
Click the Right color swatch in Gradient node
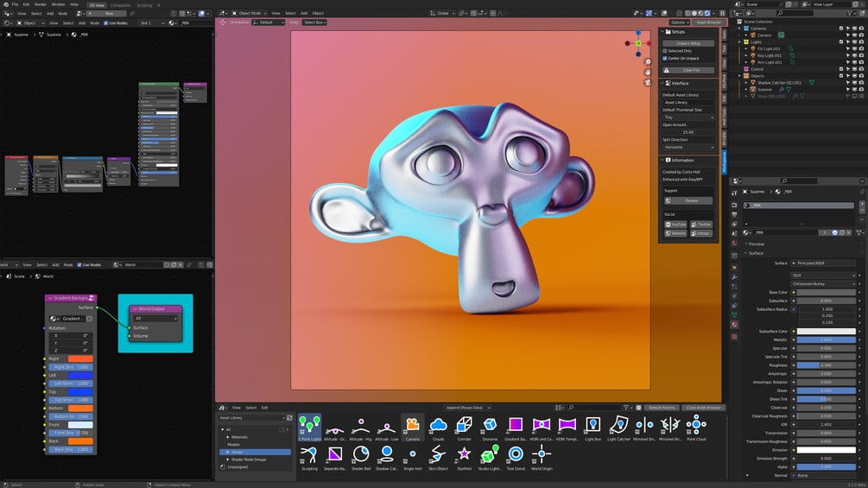coord(80,358)
